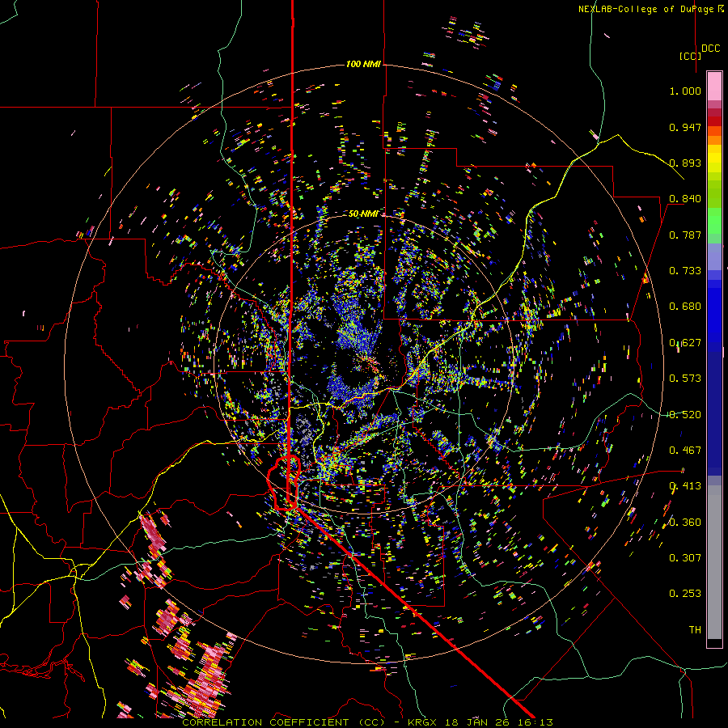Select the 0.787 legend value
Image resolution: width=728 pixels, height=728 pixels.
click(685, 235)
